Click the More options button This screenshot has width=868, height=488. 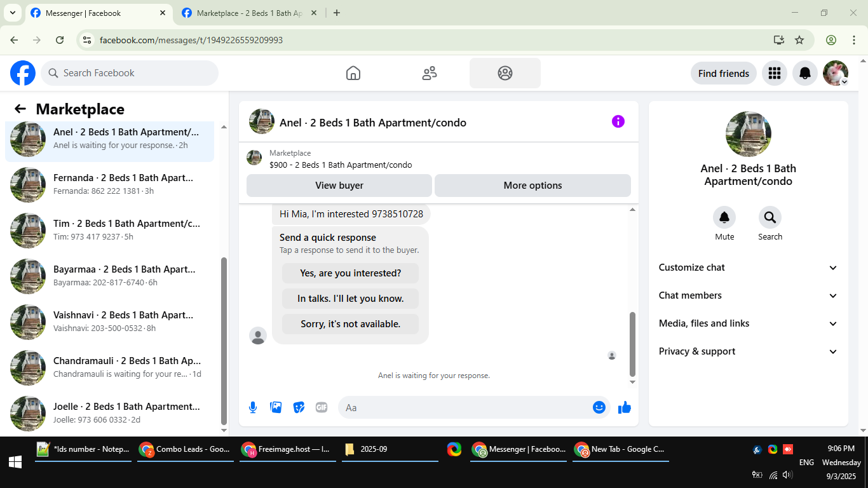532,186
